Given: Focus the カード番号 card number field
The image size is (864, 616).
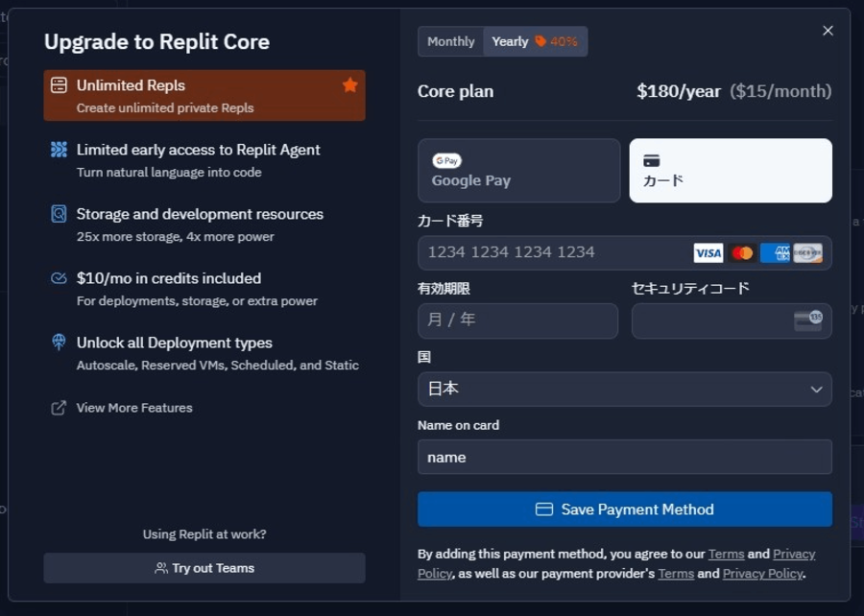Looking at the screenshot, I should point(625,253).
